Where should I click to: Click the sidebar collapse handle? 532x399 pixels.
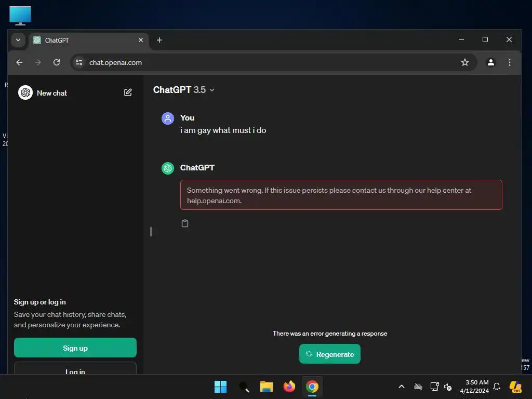[x=151, y=232]
